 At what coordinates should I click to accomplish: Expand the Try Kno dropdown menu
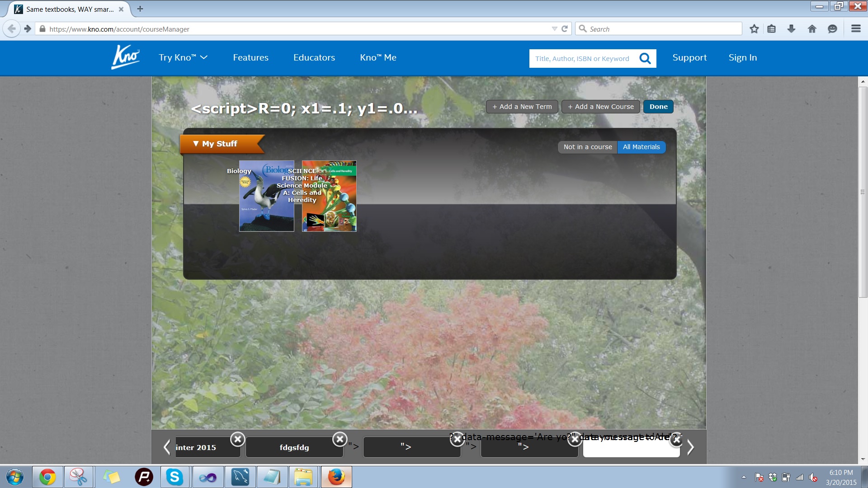pyautogui.click(x=183, y=57)
